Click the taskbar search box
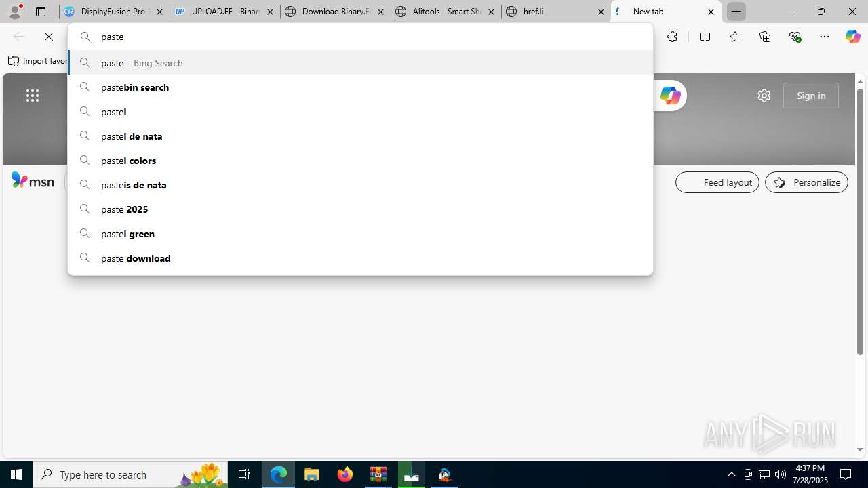This screenshot has width=868, height=488. pyautogui.click(x=130, y=474)
